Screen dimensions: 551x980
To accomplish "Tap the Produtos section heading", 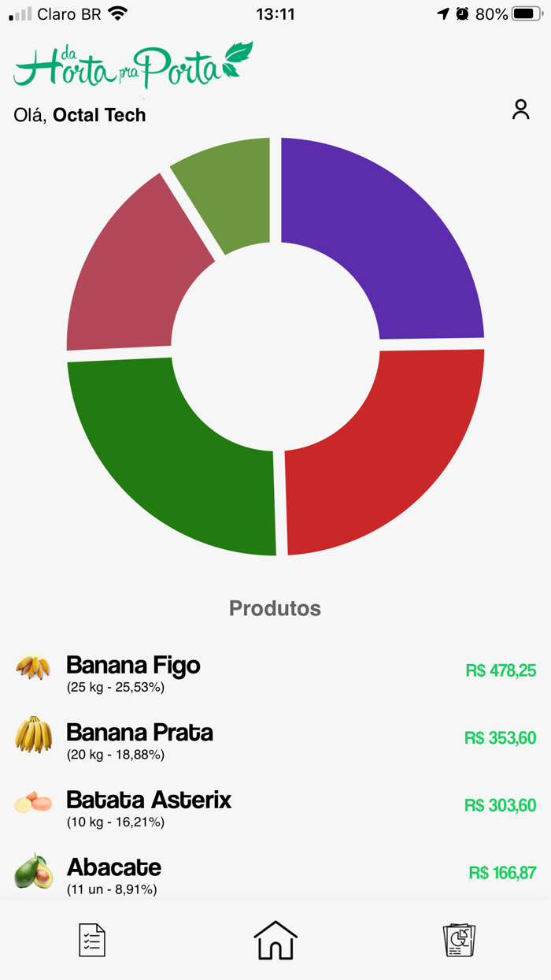I will [x=275, y=608].
